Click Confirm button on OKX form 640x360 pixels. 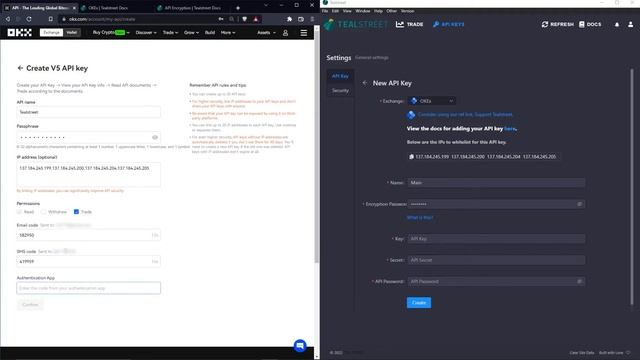coord(30,304)
